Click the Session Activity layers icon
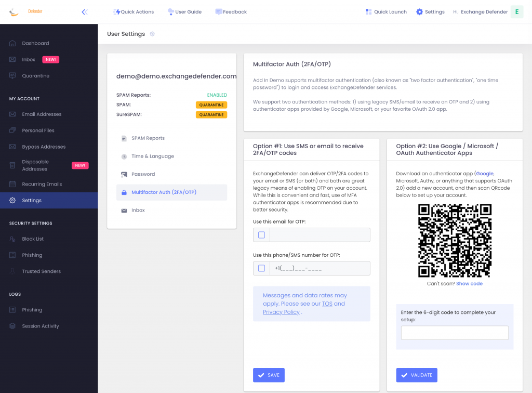This screenshot has width=532, height=393. pyautogui.click(x=12, y=326)
